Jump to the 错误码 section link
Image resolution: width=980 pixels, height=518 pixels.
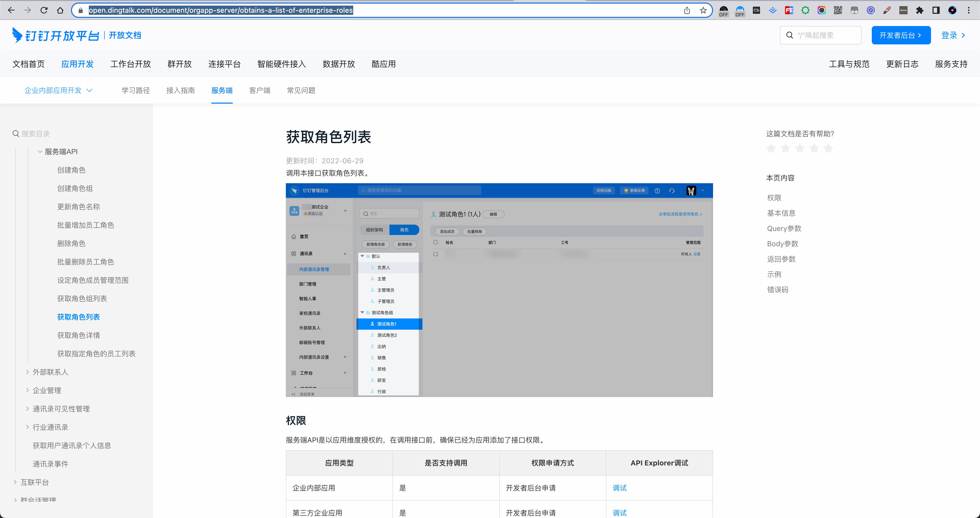click(778, 290)
